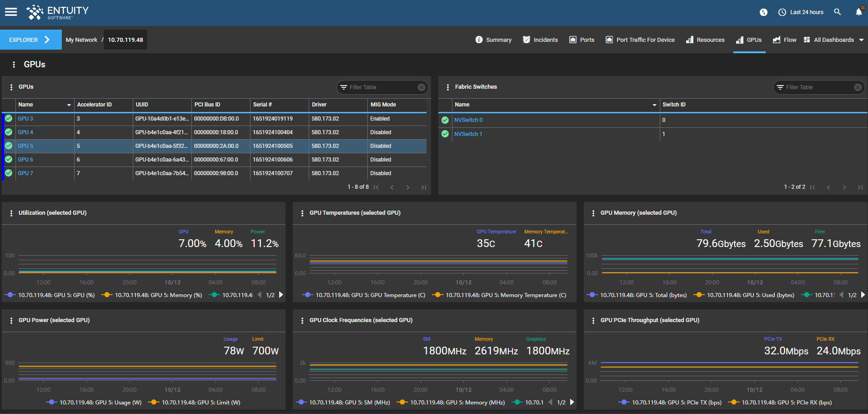Click the Entuity Software logo
The height and width of the screenshot is (414, 868).
(57, 12)
